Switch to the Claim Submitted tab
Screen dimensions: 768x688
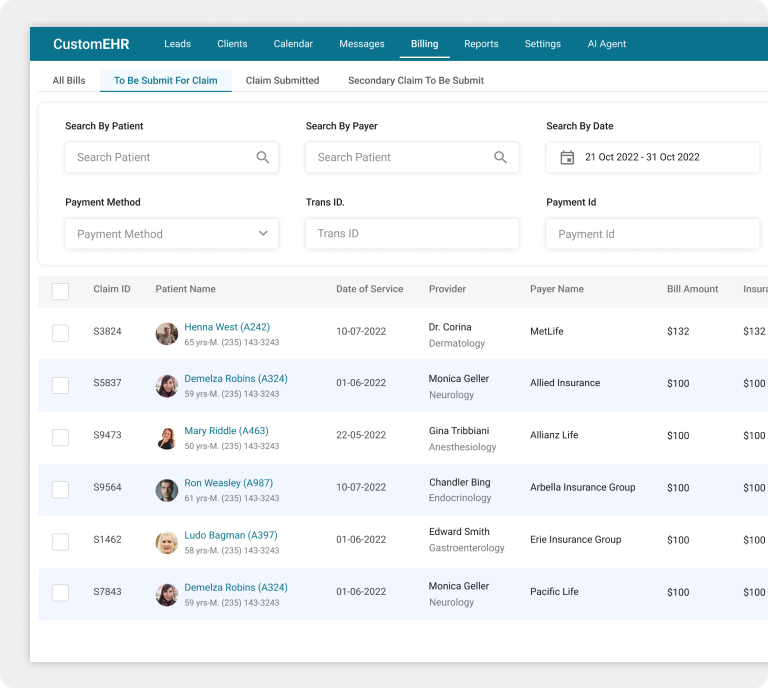[282, 80]
